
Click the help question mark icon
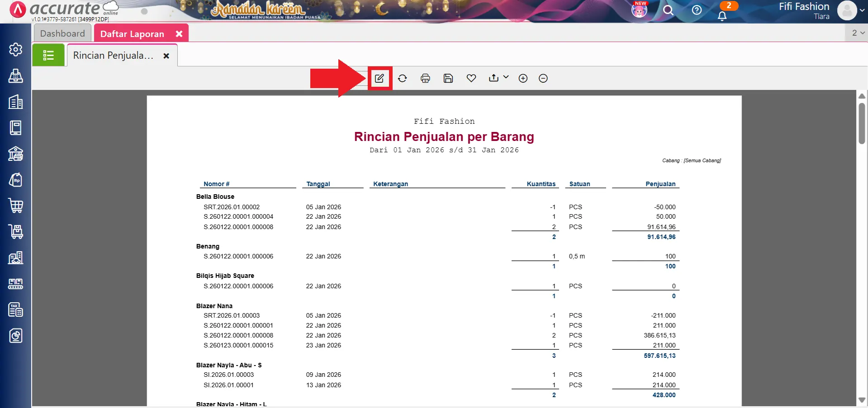(697, 10)
